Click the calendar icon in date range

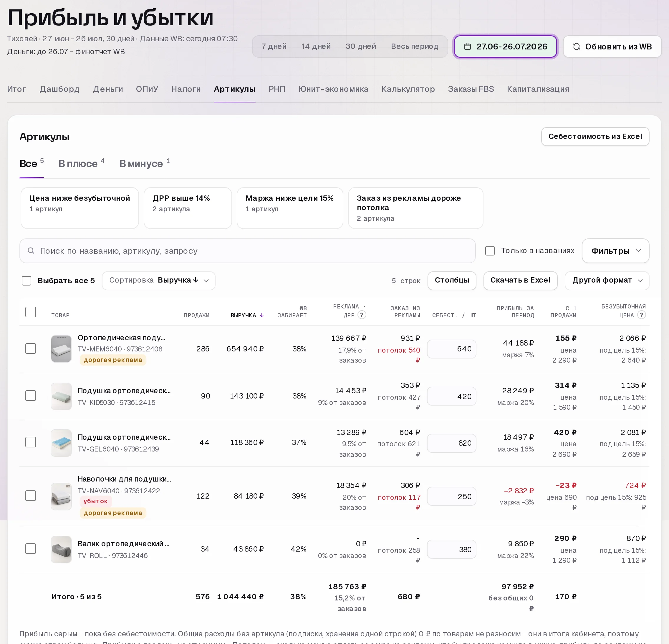(x=467, y=47)
